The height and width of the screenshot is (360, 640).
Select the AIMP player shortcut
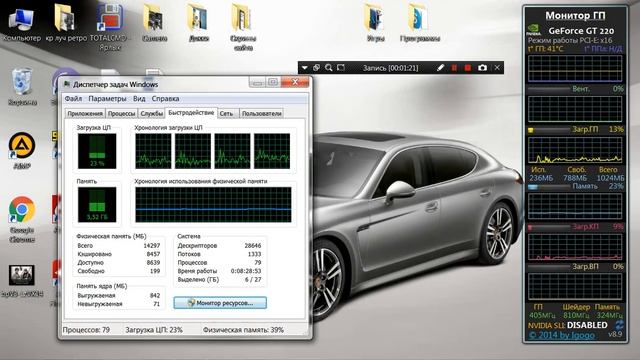tap(22, 150)
